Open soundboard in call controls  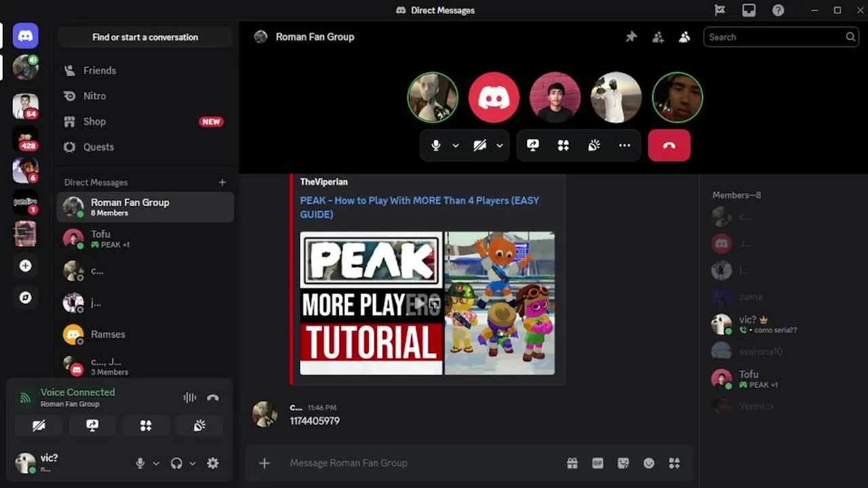[x=594, y=145]
